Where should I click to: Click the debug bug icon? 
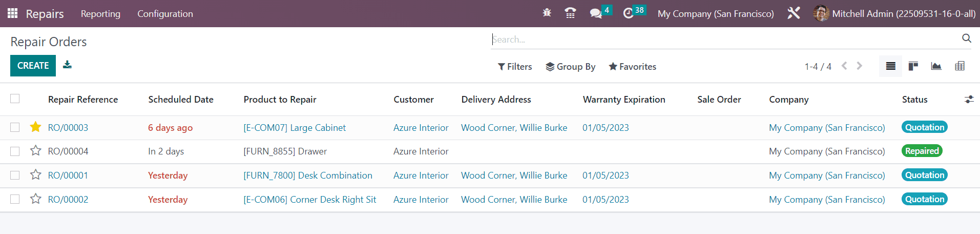click(x=547, y=13)
